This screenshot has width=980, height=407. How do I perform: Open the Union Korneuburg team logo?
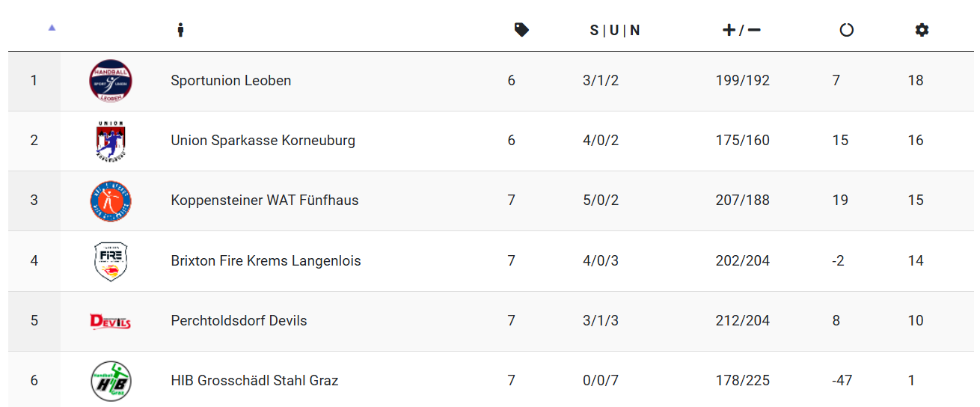click(x=111, y=141)
